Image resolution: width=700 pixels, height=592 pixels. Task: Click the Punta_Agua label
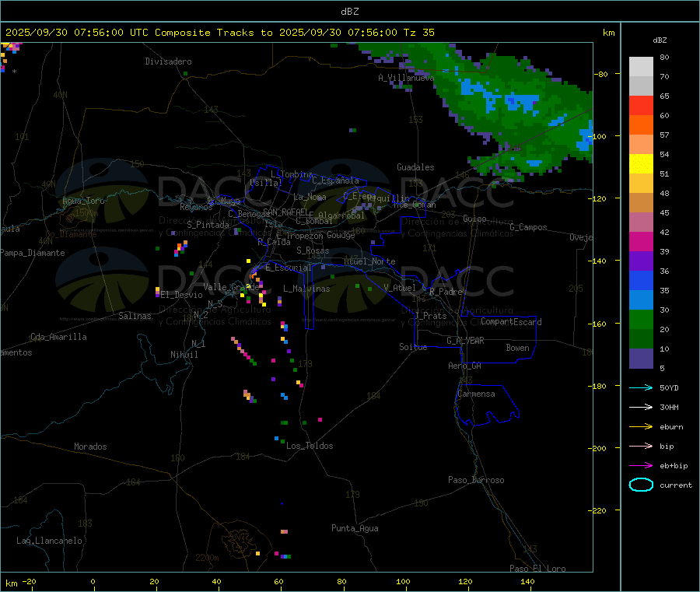pyautogui.click(x=355, y=528)
